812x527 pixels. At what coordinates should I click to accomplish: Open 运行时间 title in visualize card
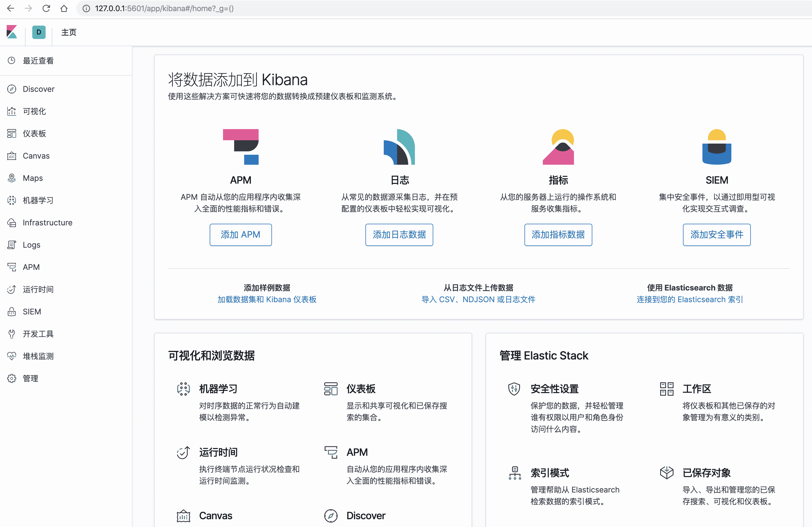[x=218, y=452]
